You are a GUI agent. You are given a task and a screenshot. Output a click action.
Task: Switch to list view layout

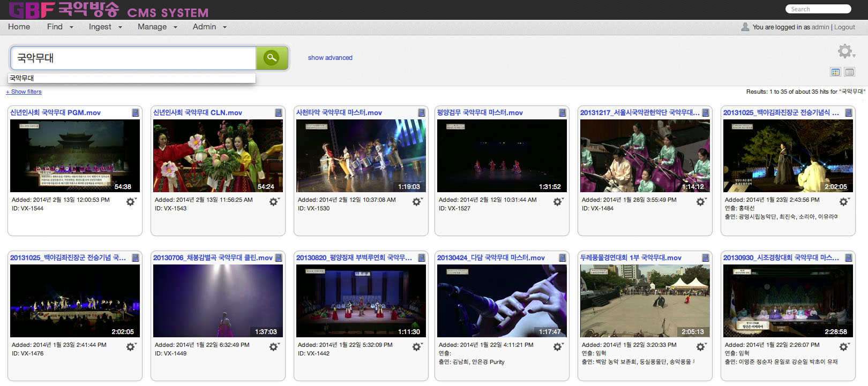[849, 72]
